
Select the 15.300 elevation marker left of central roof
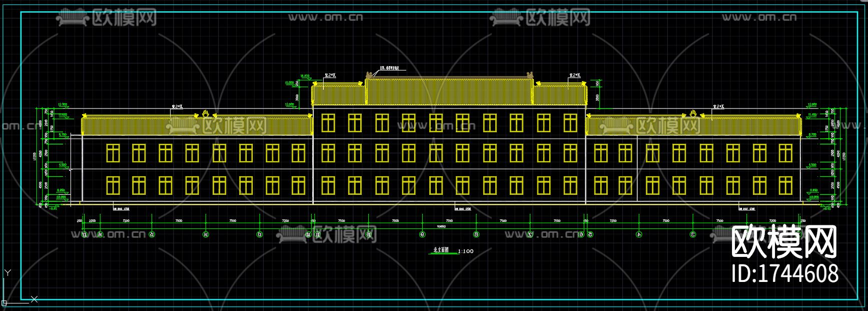point(290,83)
